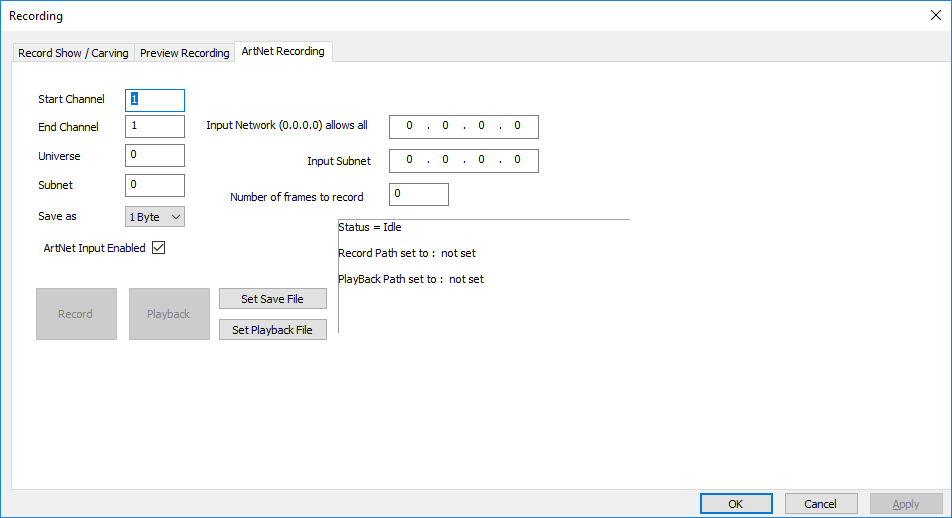Focus the Subnet text box
The height and width of the screenshot is (518, 952).
pos(155,185)
